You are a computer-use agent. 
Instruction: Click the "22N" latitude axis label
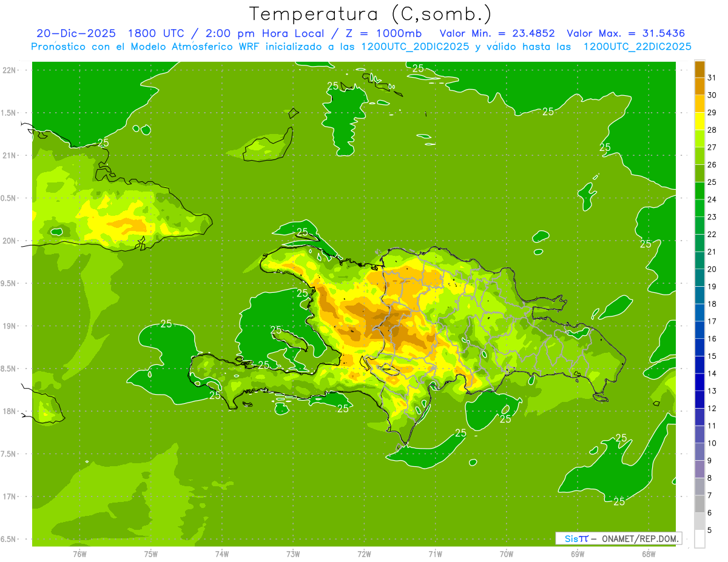point(9,70)
